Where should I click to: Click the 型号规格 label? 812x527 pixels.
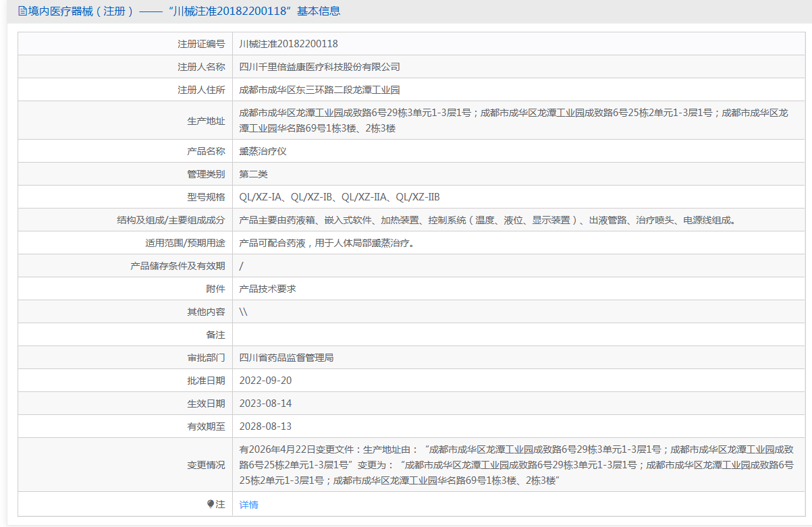pyautogui.click(x=206, y=197)
